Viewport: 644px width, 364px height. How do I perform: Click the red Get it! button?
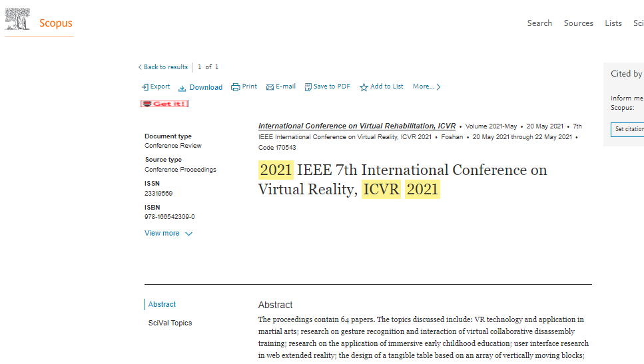point(164,104)
